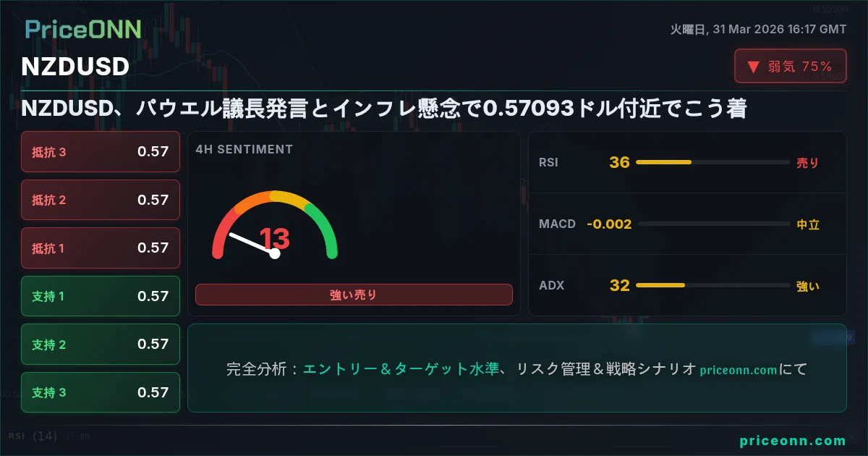Click the ADX strength bar
Screen dimensions: 868x456
click(x=712, y=285)
